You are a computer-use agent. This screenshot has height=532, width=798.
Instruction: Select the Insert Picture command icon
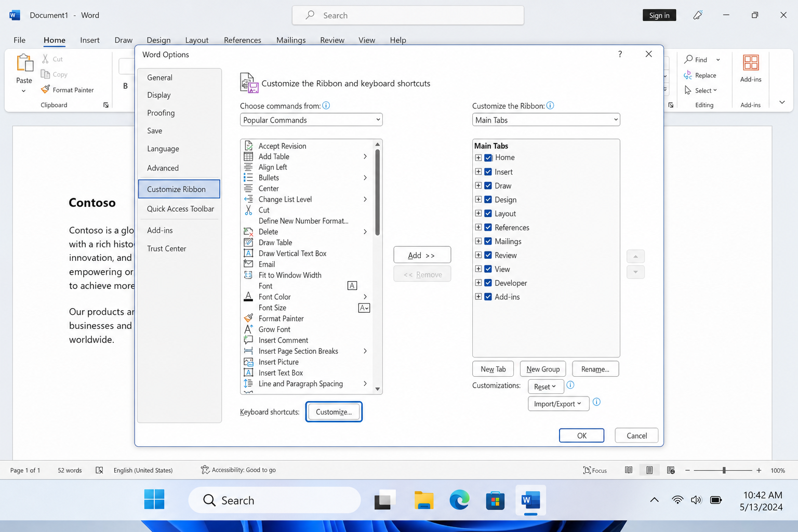tap(248, 362)
